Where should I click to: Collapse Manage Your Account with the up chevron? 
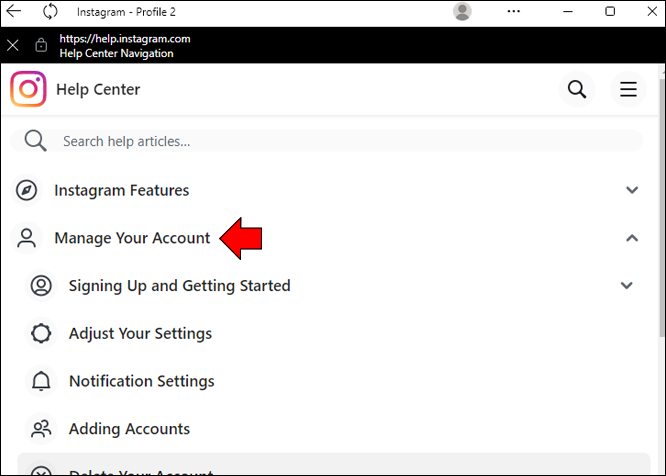coord(632,238)
